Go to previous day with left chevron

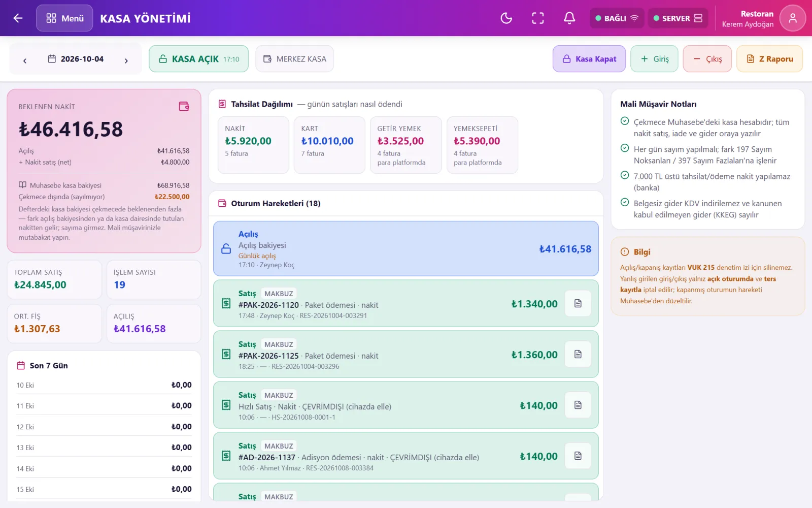click(25, 60)
